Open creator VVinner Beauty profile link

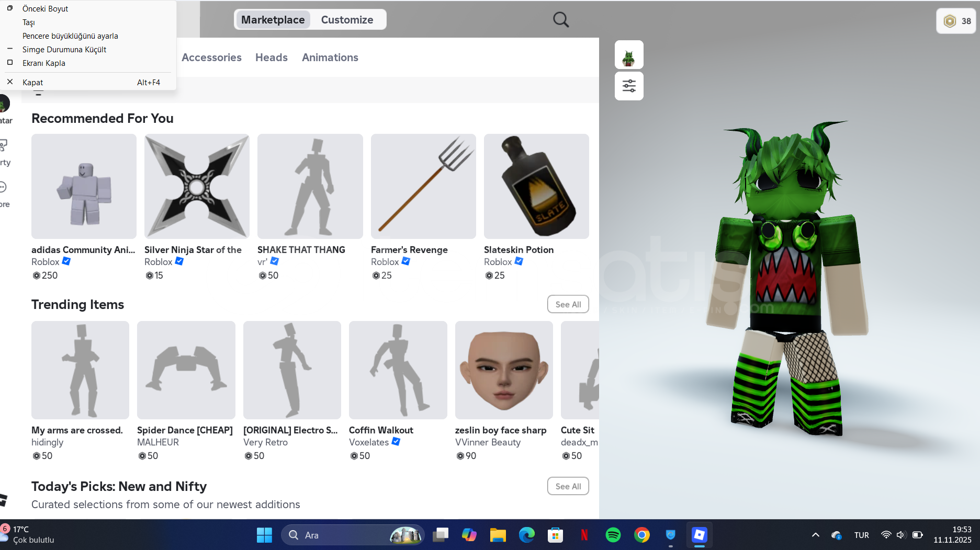pyautogui.click(x=488, y=442)
